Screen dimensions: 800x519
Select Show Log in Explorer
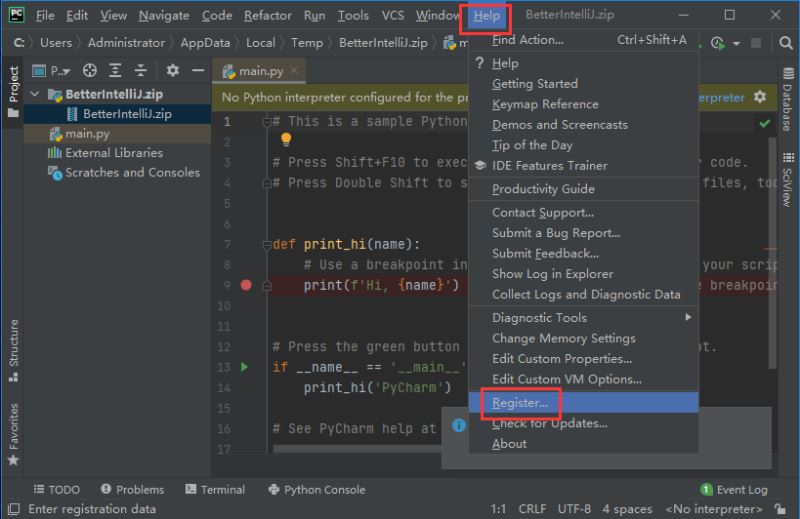pos(584,274)
